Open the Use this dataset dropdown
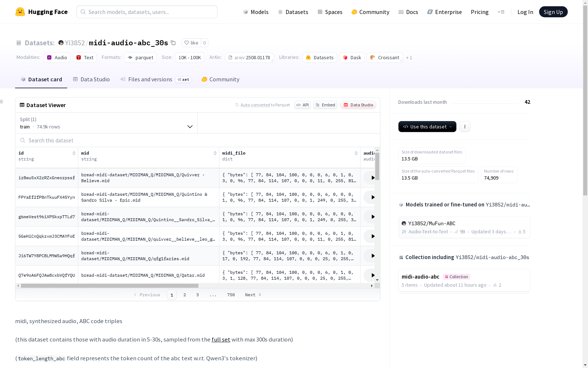The height and width of the screenshot is (368, 588). click(427, 127)
